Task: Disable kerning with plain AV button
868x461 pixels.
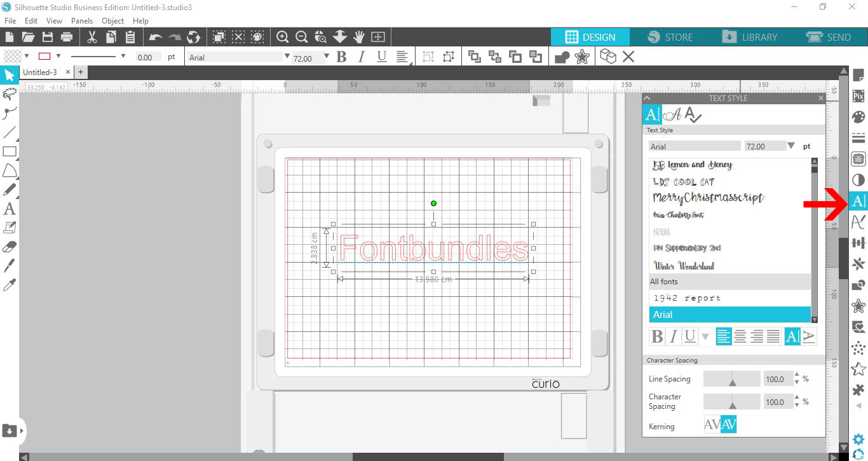Action: [x=712, y=424]
